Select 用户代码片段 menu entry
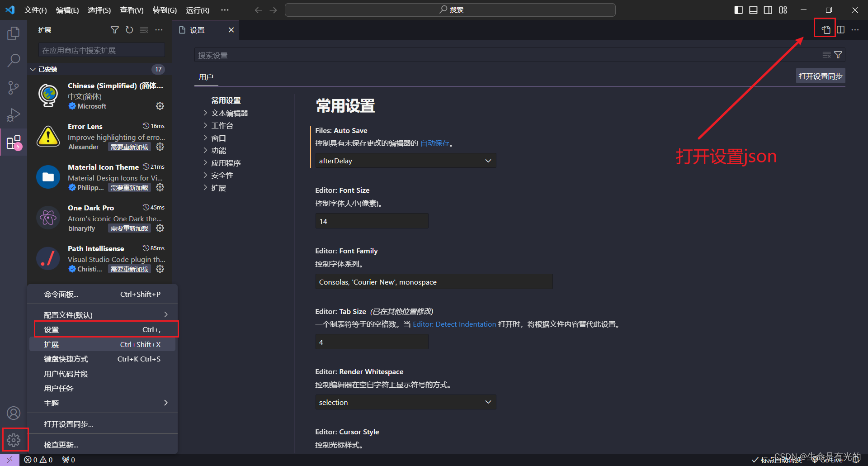This screenshot has width=868, height=466. (x=102, y=374)
